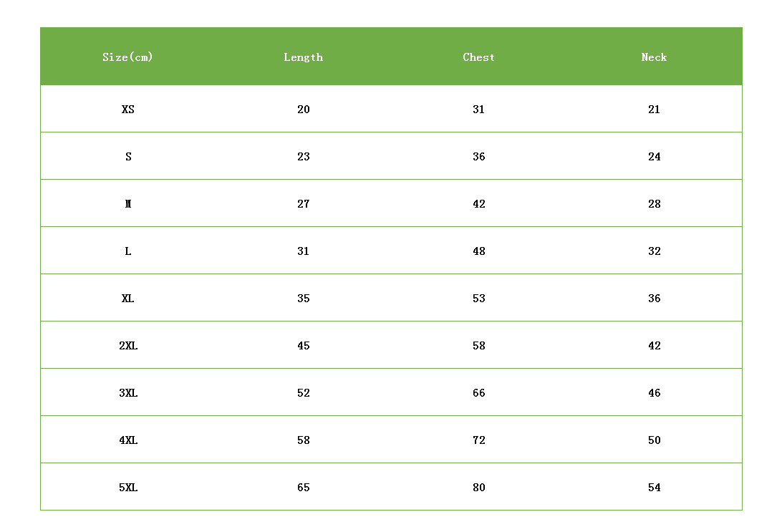Click the Size(cm) column header
Screen dimensions: 782x532
tap(127, 57)
